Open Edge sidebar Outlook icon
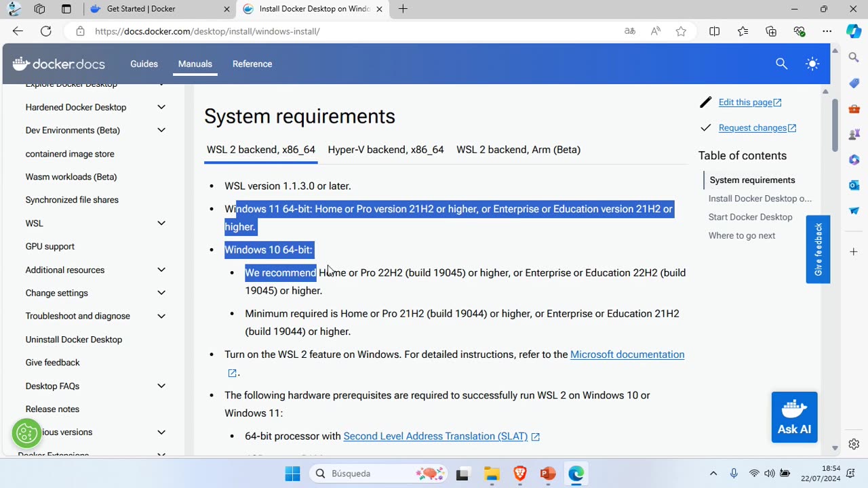 (x=854, y=185)
